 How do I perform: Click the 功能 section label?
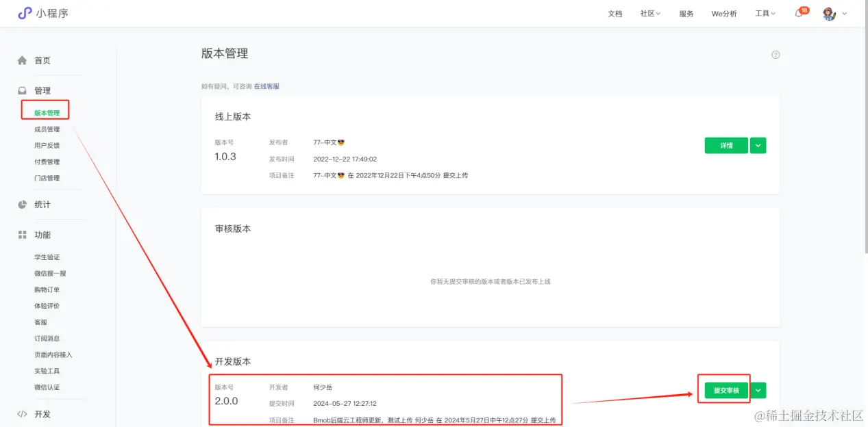(42, 235)
